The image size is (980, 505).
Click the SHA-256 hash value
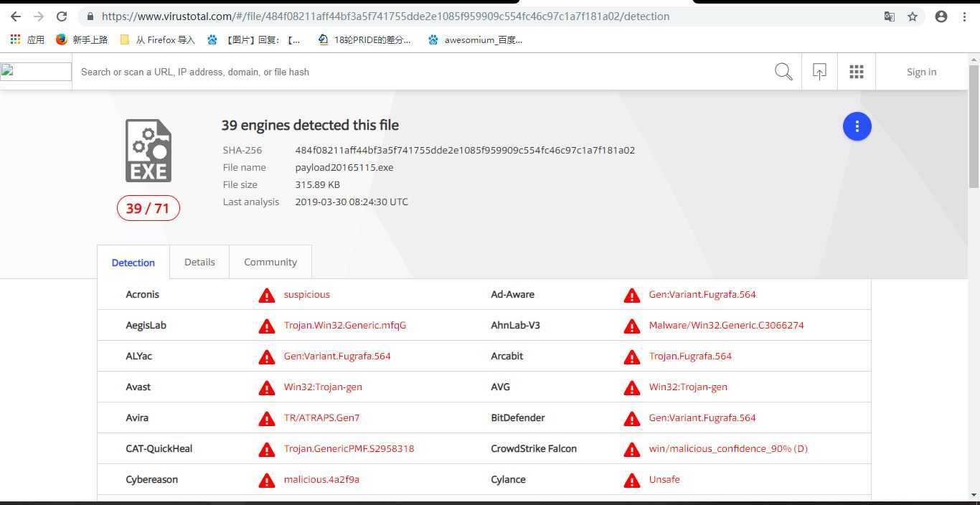(x=465, y=150)
